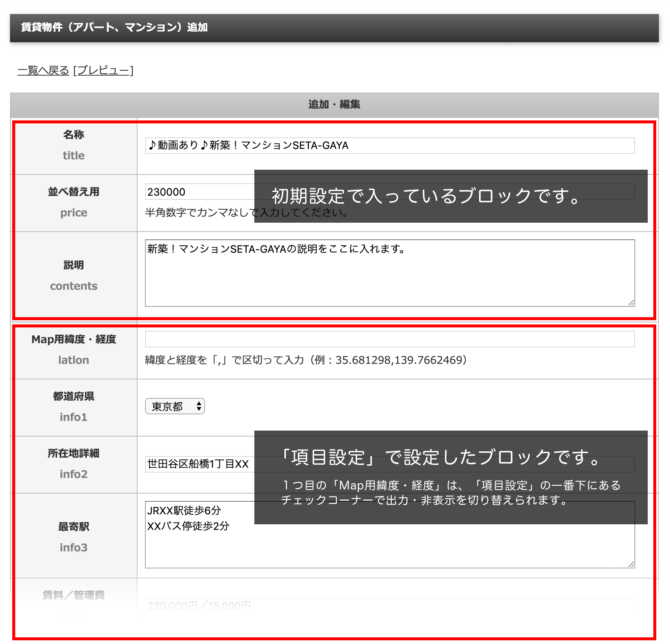670x644 pixels.
Task: Focus the empty Map用緯度・経度 input field
Action: point(389,339)
